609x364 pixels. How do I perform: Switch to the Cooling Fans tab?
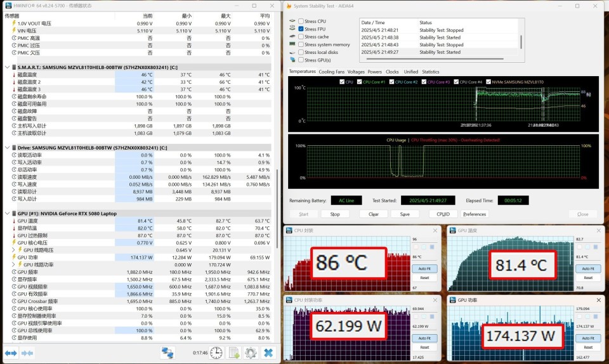[332, 72]
